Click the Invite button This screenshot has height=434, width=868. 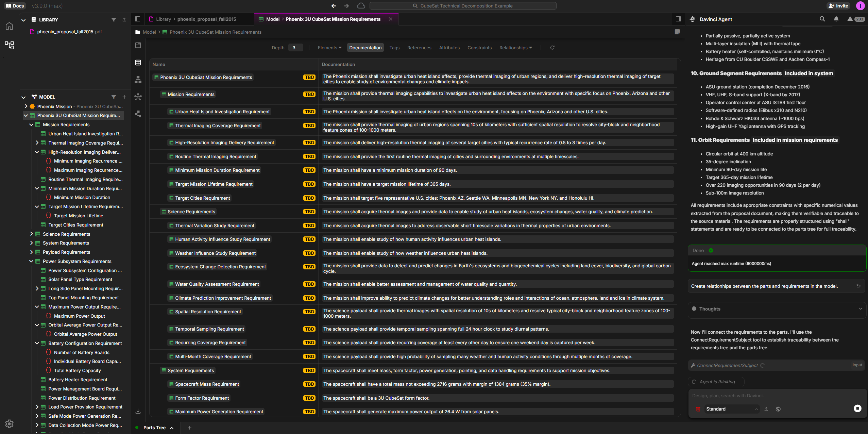(x=838, y=6)
